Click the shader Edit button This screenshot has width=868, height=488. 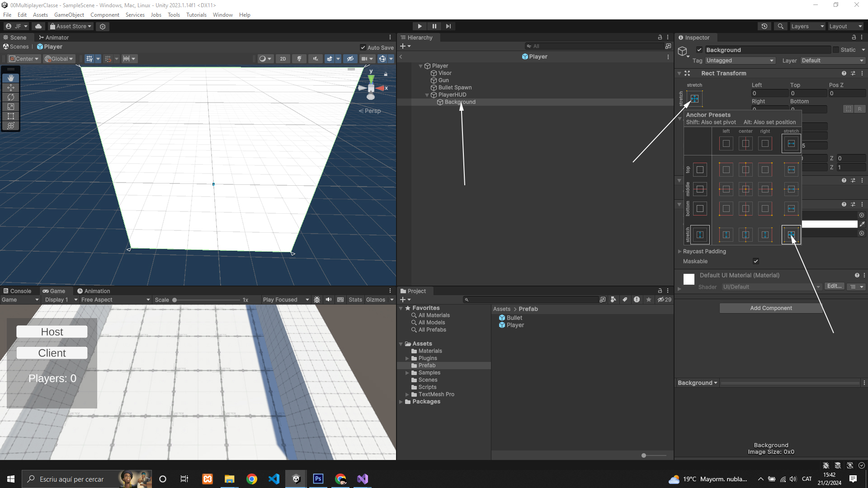click(x=834, y=286)
